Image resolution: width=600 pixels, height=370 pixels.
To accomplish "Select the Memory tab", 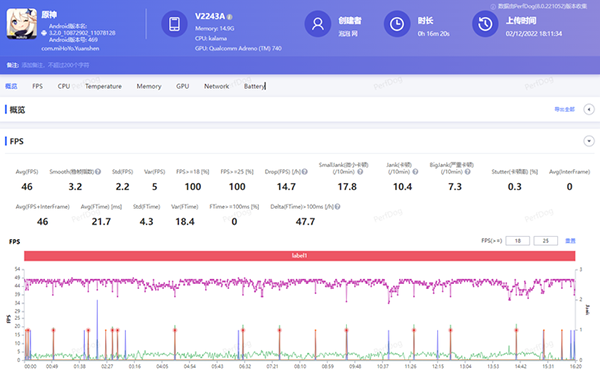I will (149, 86).
